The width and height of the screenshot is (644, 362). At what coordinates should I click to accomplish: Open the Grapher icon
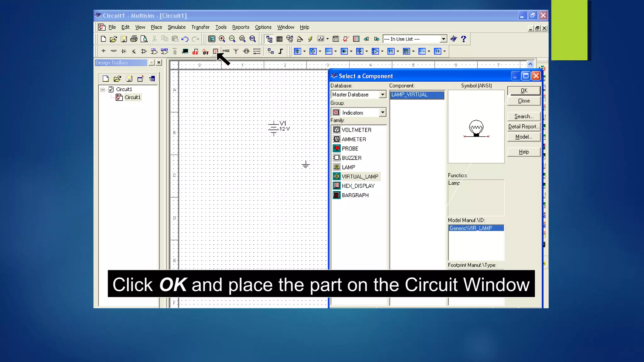pyautogui.click(x=321, y=39)
